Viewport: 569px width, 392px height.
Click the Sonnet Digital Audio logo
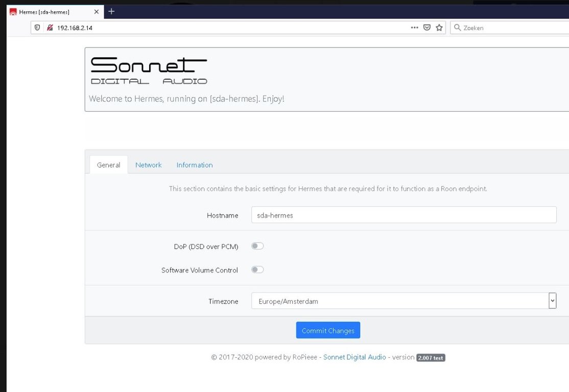click(x=149, y=71)
